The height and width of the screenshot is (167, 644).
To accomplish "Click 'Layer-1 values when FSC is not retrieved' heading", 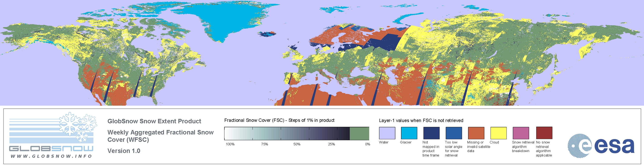I will pyautogui.click(x=421, y=120).
